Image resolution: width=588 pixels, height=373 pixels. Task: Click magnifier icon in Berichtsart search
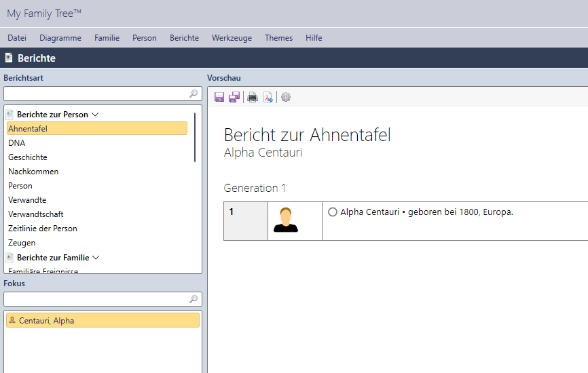[194, 94]
